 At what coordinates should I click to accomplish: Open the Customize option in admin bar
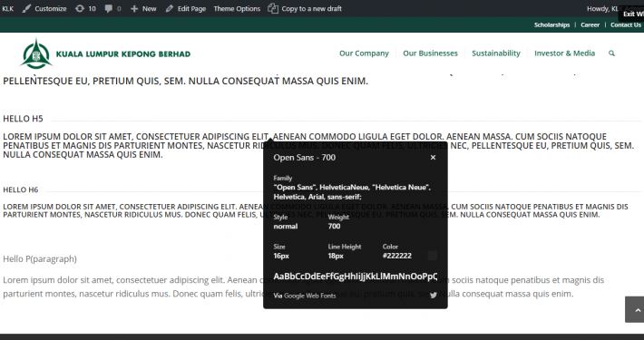point(44,9)
